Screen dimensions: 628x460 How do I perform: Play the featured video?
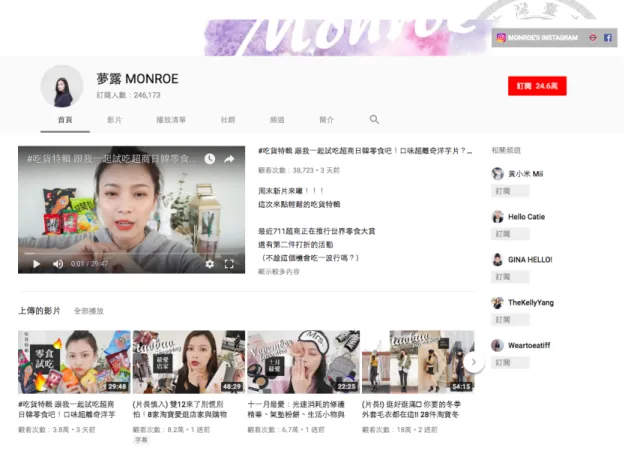point(36,264)
